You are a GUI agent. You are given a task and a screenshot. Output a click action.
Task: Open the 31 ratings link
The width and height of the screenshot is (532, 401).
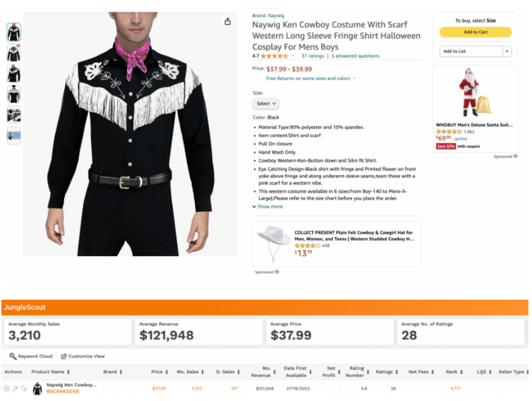click(312, 56)
